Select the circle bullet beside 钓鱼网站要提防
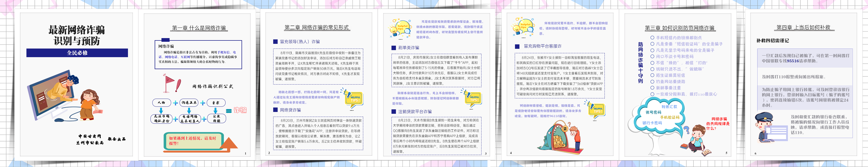Screen dimensions: 868x167 652,82
